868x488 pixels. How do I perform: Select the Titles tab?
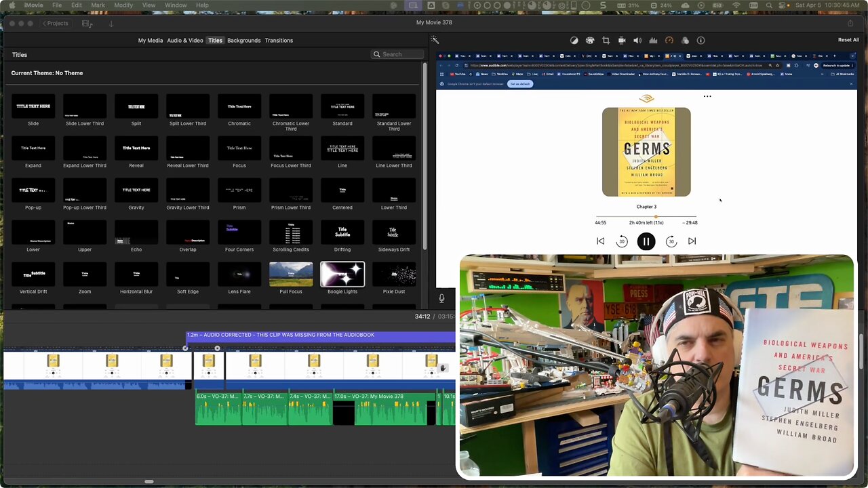pos(215,41)
